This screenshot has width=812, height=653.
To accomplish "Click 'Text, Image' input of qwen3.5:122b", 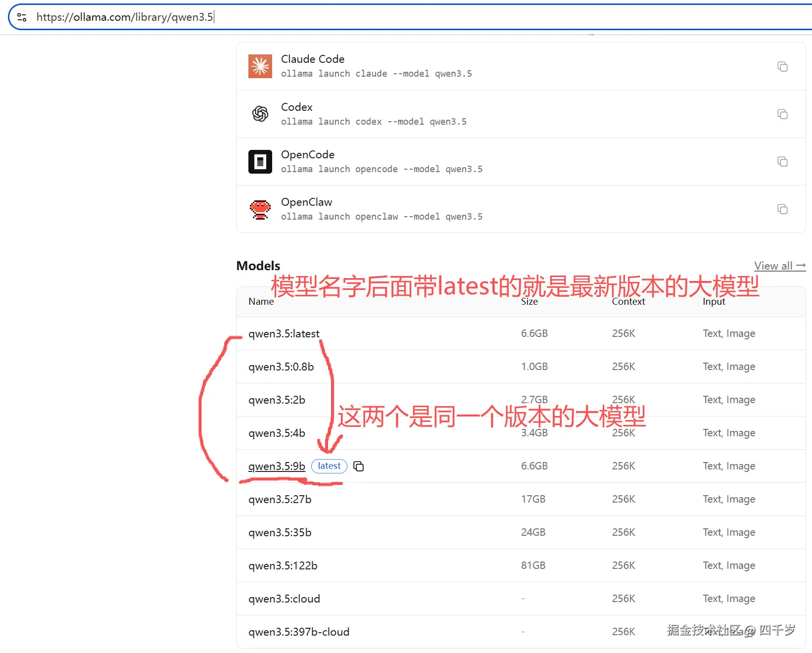I will coord(729,565).
